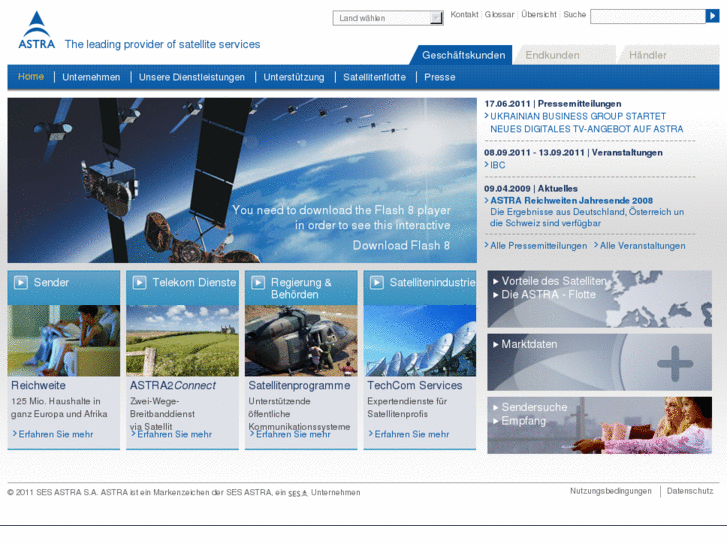Click Erfahren Sie mehr under TechCom Services
727x545 pixels.
(412, 434)
